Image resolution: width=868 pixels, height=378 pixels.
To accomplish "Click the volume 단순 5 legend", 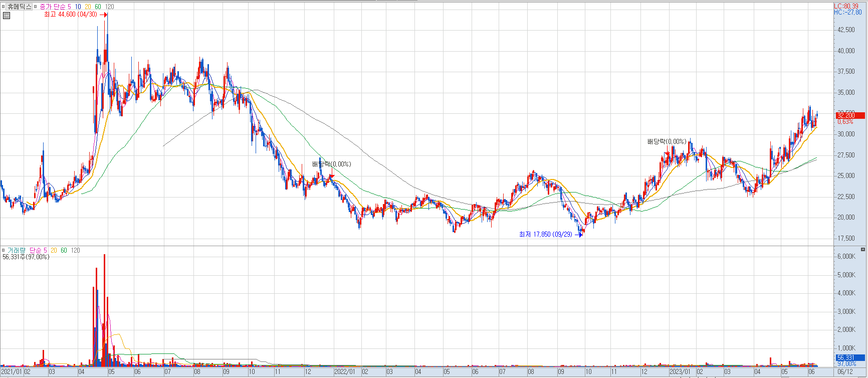I will (x=38, y=250).
